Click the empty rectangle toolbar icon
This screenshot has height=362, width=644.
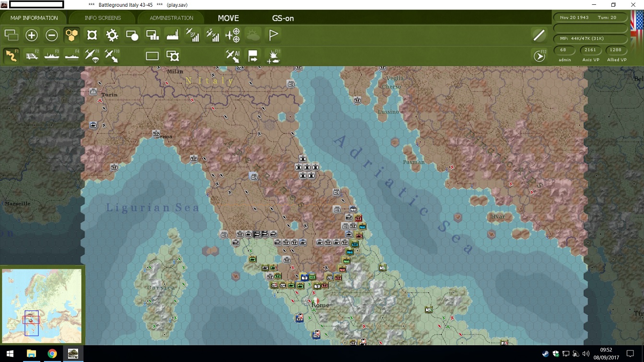152,56
